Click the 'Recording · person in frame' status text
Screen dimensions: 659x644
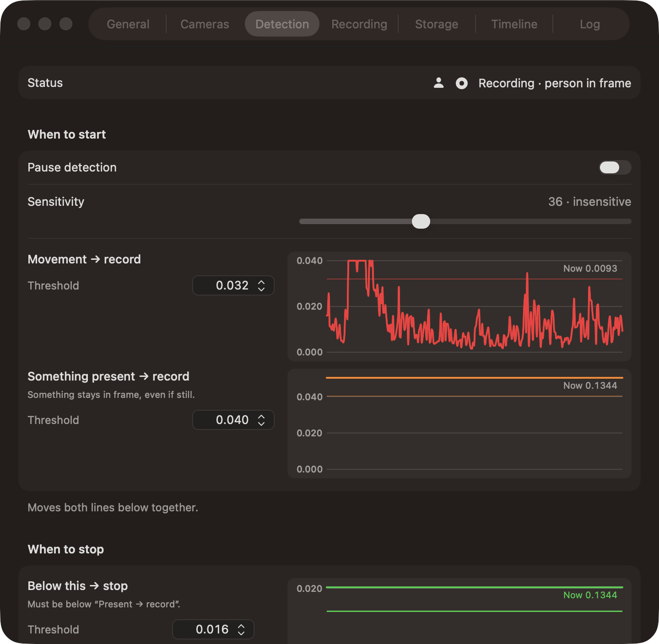coord(555,83)
